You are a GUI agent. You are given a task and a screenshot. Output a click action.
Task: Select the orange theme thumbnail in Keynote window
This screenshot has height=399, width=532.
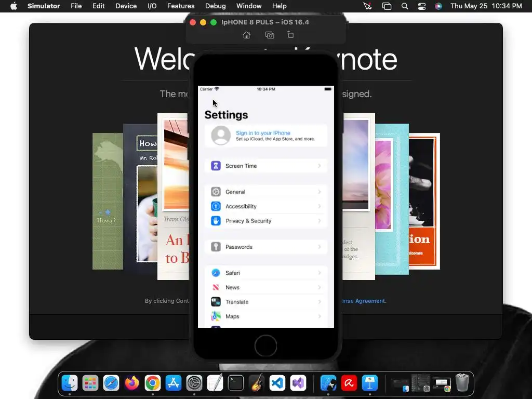[424, 201]
